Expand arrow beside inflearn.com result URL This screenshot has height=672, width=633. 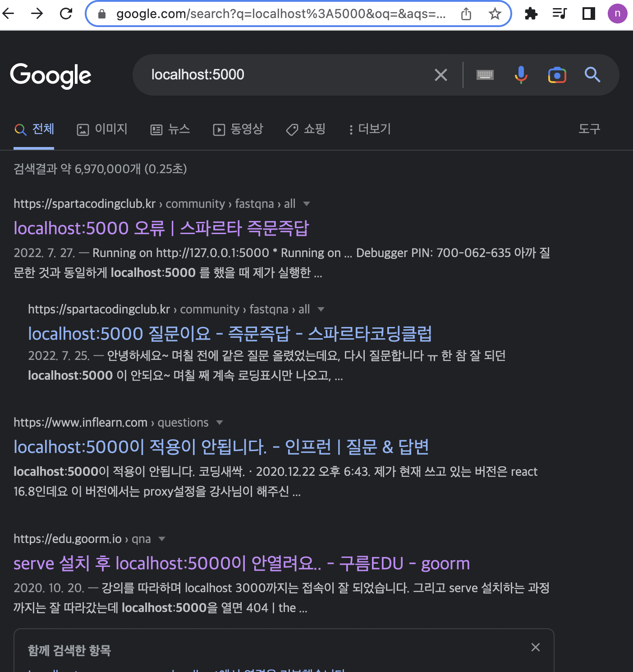(x=220, y=423)
